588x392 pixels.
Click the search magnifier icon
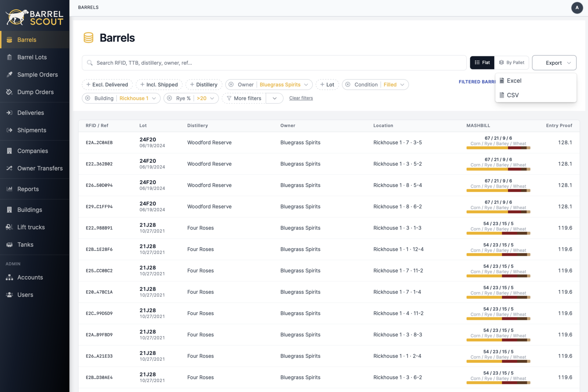90,63
